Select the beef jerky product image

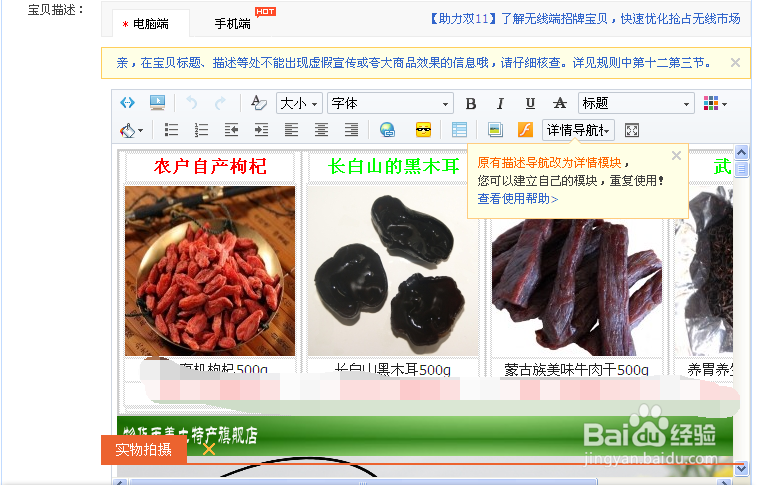[577, 287]
